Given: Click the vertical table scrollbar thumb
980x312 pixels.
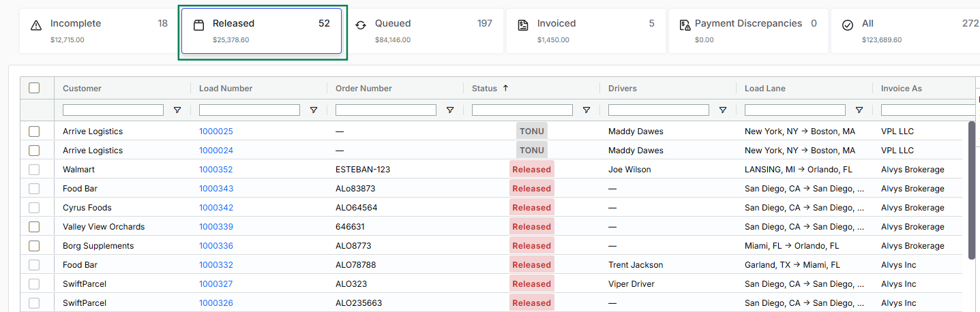Looking at the screenshot, I should (x=972, y=190).
